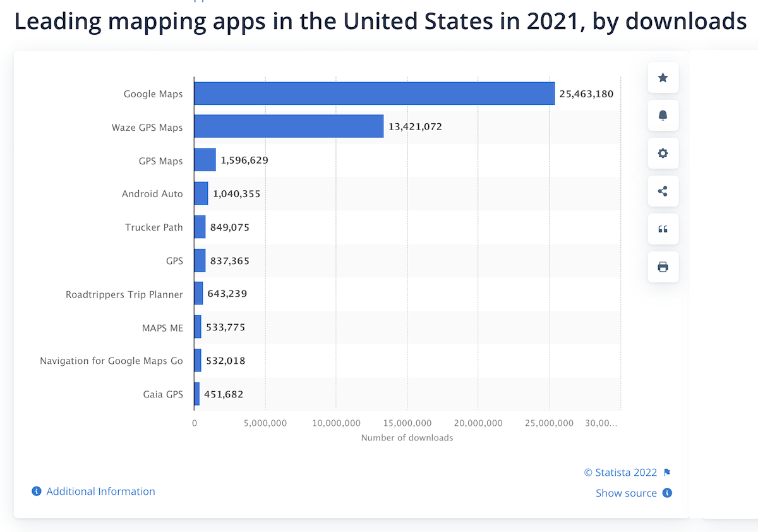Click the info icon beside Additional Information

pyautogui.click(x=36, y=491)
